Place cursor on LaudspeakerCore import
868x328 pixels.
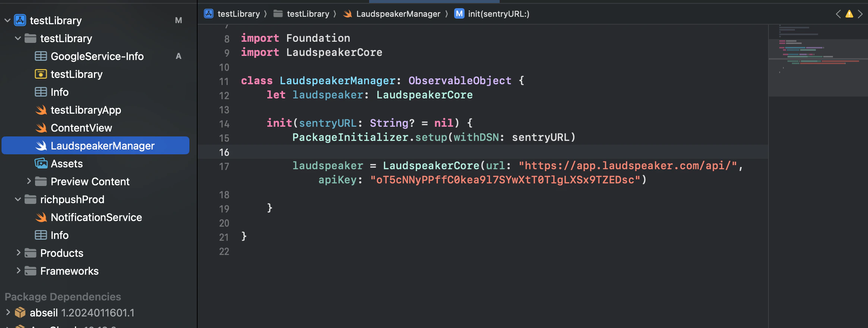pyautogui.click(x=334, y=52)
